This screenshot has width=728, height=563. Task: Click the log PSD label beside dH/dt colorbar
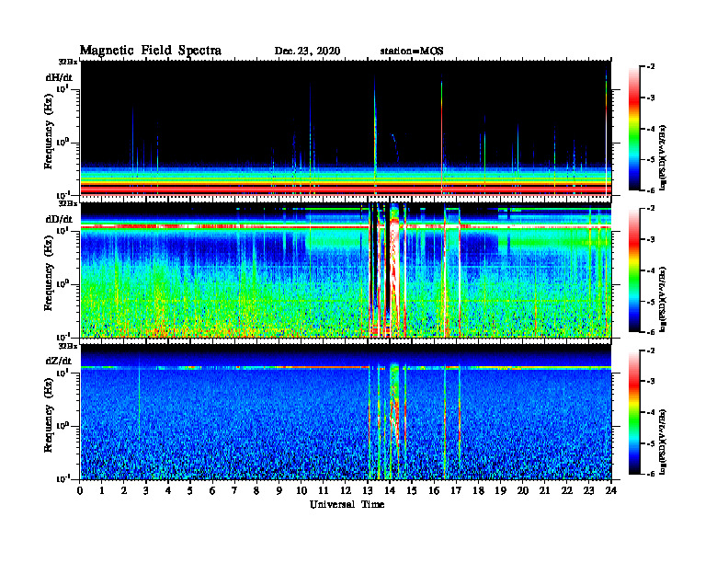pos(664,157)
